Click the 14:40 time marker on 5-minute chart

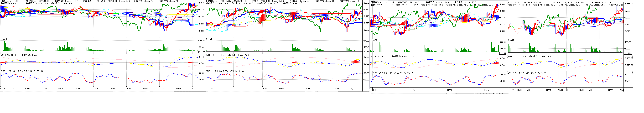point(77,89)
